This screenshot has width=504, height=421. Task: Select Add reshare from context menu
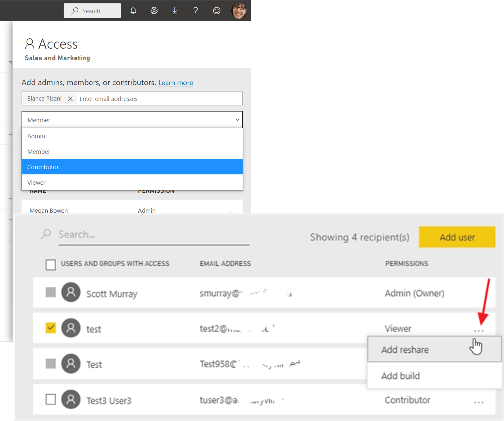point(434,349)
